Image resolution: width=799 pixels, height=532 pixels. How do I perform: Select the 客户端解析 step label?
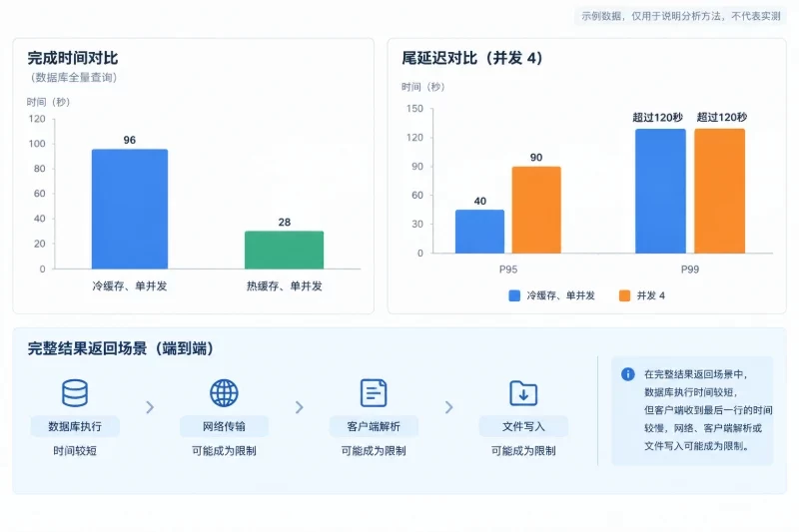(x=374, y=426)
